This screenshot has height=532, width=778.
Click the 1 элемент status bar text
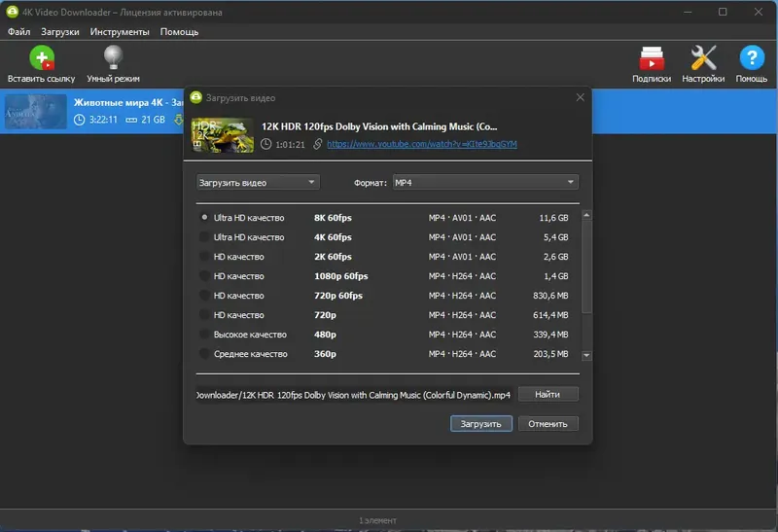377,520
